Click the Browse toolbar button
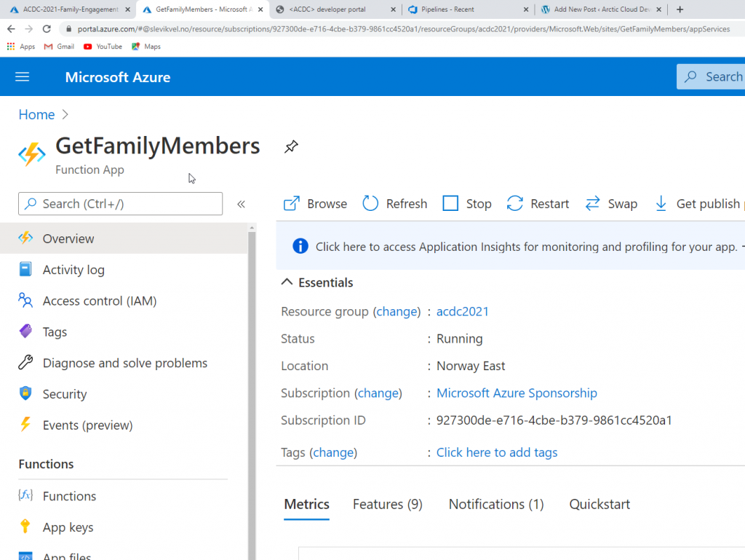The image size is (745, 560). [x=316, y=204]
